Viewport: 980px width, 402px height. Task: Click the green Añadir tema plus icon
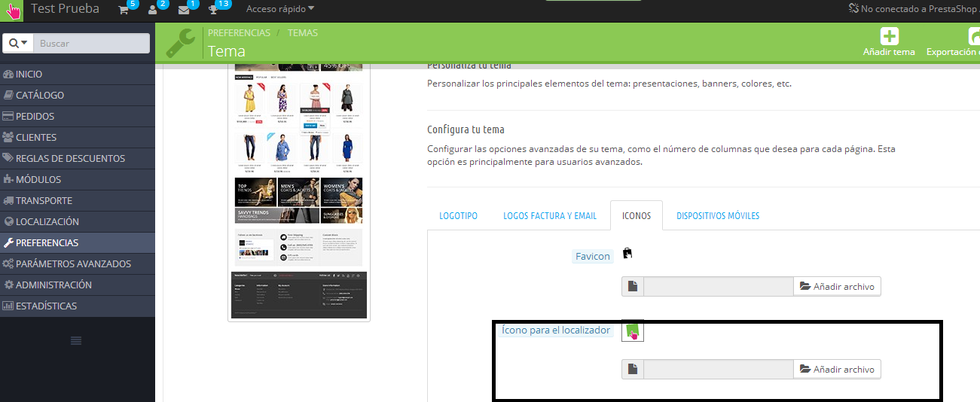(890, 36)
